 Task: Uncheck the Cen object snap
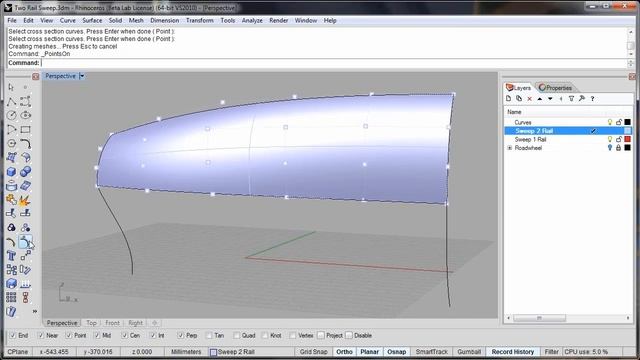(x=124, y=335)
